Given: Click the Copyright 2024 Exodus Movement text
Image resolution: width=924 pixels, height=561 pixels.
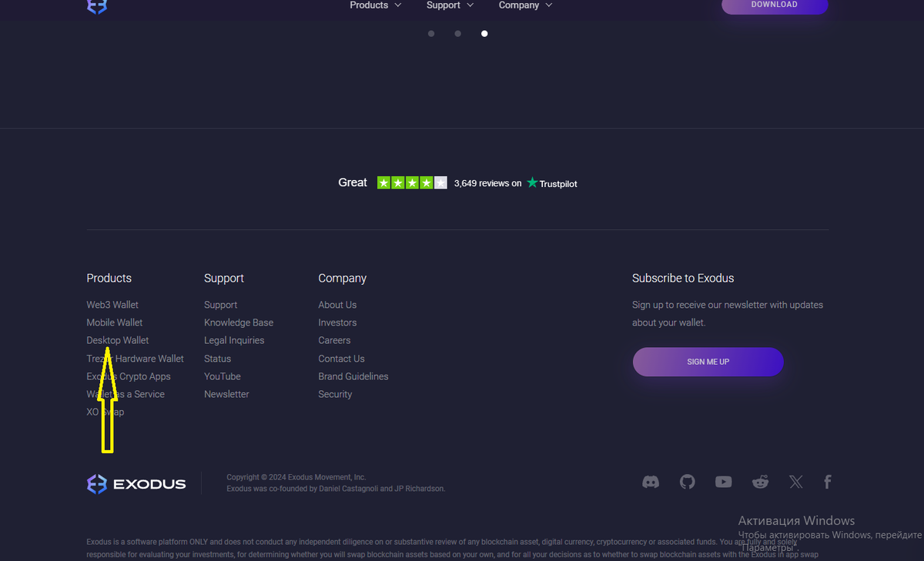Looking at the screenshot, I should 296,477.
